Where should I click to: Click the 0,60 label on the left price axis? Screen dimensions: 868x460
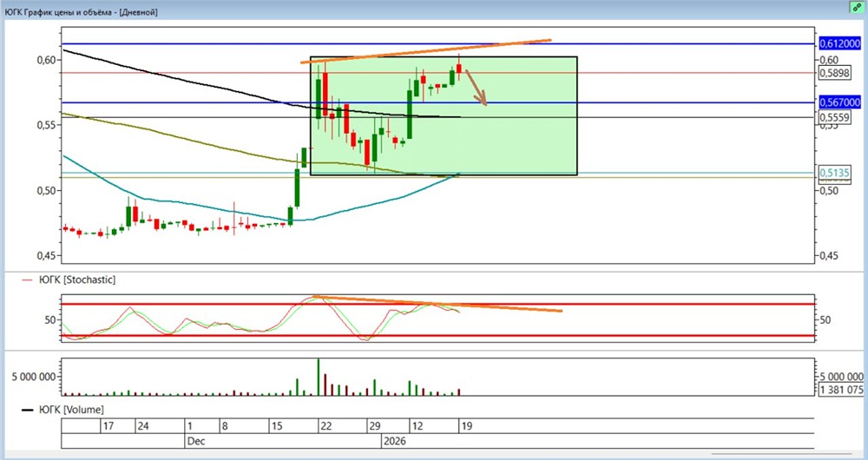(44, 59)
